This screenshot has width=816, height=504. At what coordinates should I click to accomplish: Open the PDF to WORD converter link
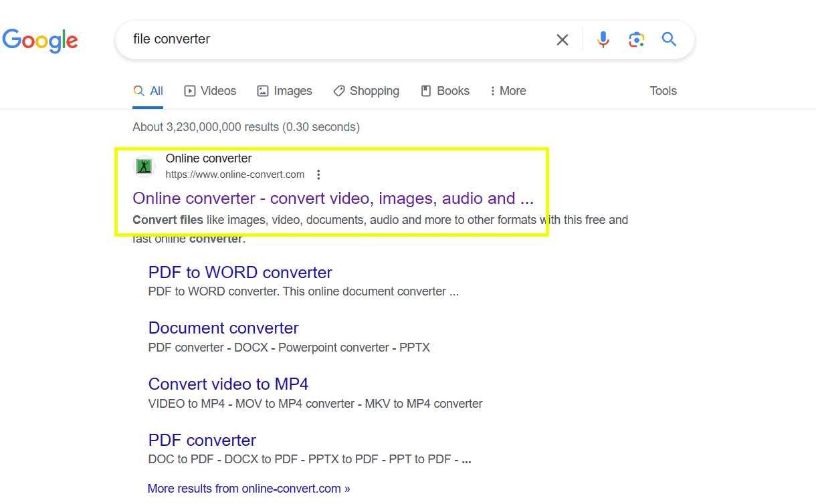(240, 273)
